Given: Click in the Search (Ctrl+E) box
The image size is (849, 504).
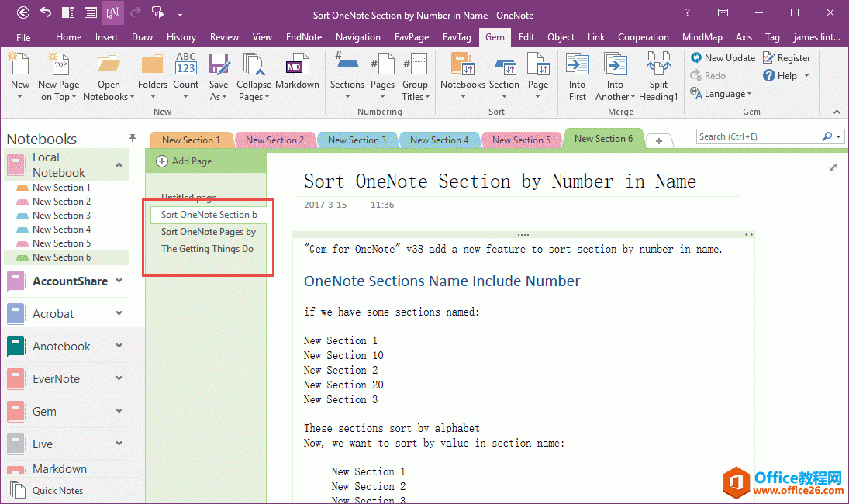Looking at the screenshot, I should (x=758, y=136).
